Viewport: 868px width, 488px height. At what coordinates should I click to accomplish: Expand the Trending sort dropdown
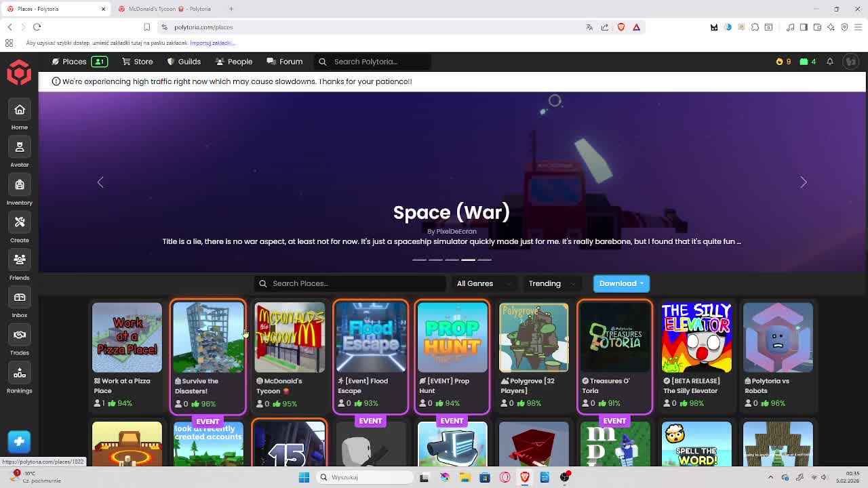pos(551,283)
